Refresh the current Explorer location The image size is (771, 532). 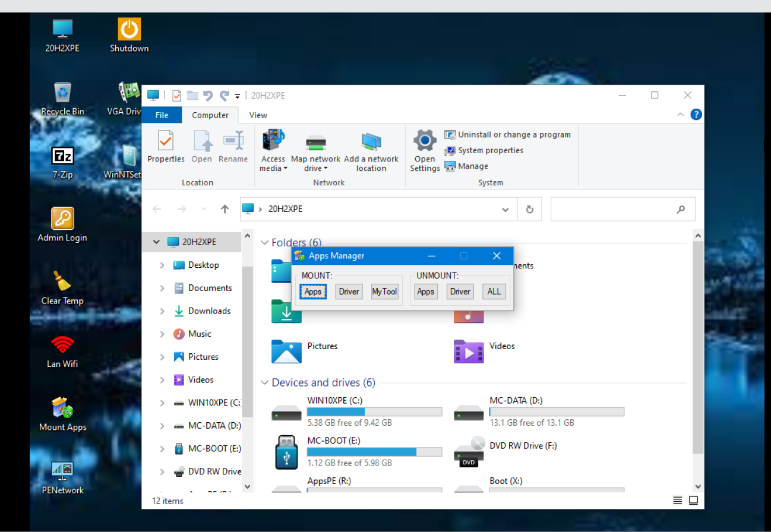click(x=529, y=210)
